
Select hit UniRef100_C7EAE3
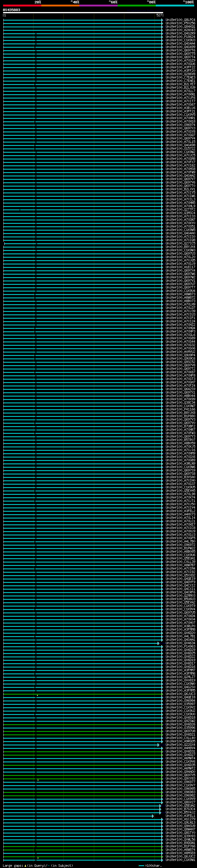tap(180, 78)
